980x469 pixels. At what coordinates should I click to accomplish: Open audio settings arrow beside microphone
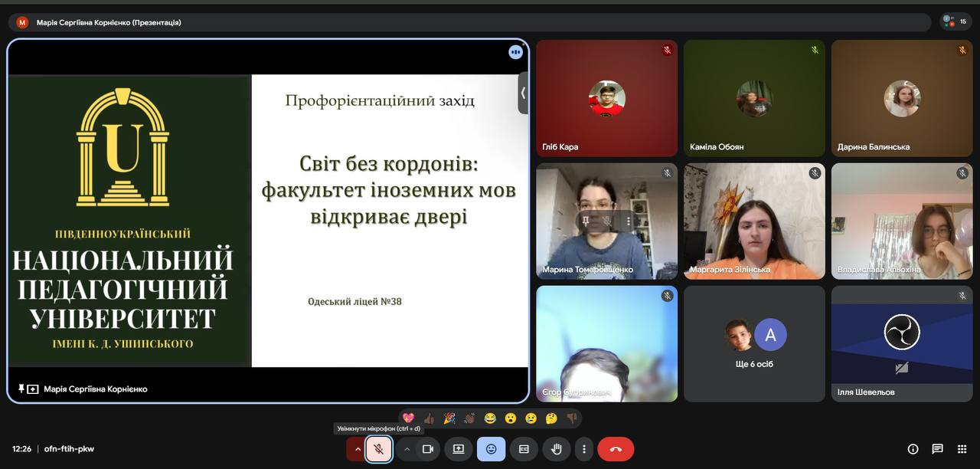pyautogui.click(x=357, y=449)
